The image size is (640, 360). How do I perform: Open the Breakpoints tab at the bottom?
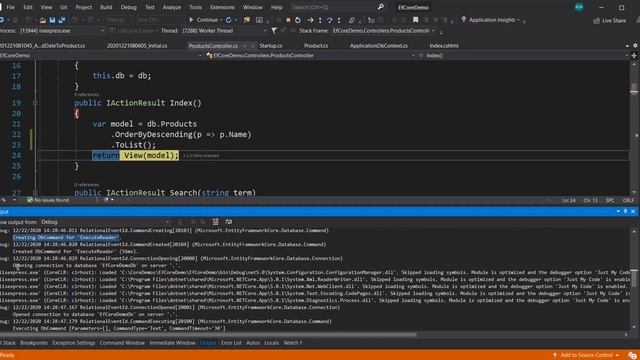tap(34, 343)
